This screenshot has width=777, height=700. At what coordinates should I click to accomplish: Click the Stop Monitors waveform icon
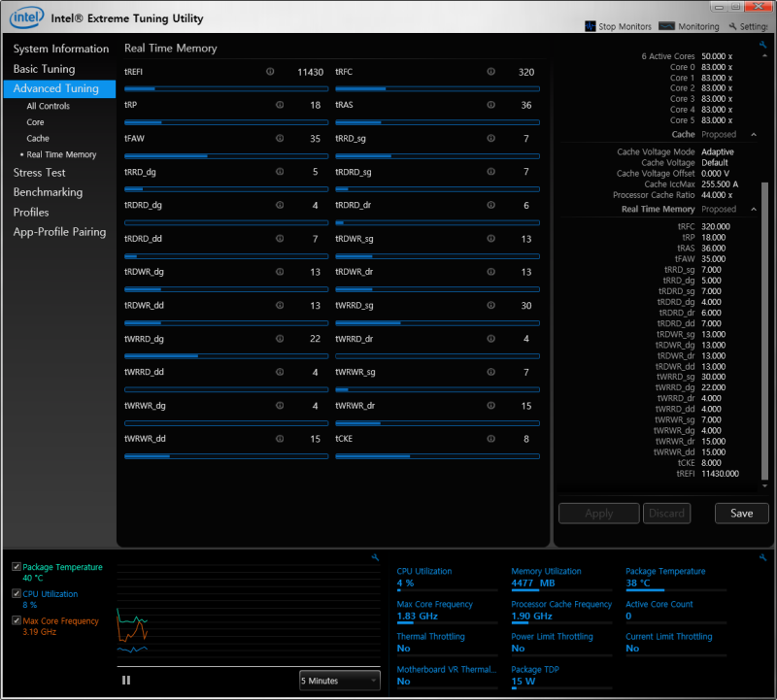pos(591,26)
